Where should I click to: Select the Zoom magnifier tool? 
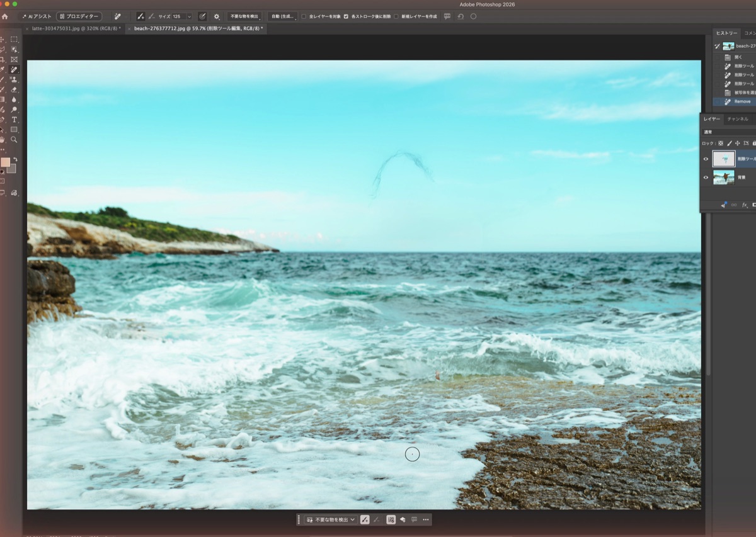click(x=14, y=139)
